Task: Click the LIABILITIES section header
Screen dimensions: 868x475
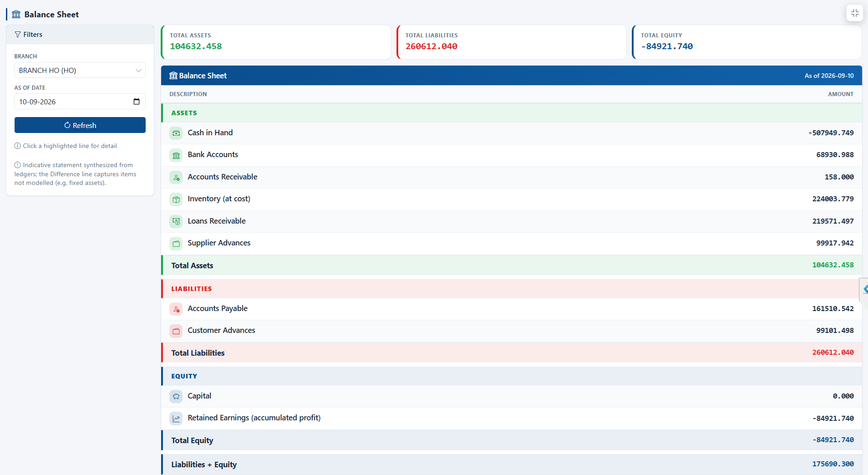Action: pyautogui.click(x=512, y=289)
